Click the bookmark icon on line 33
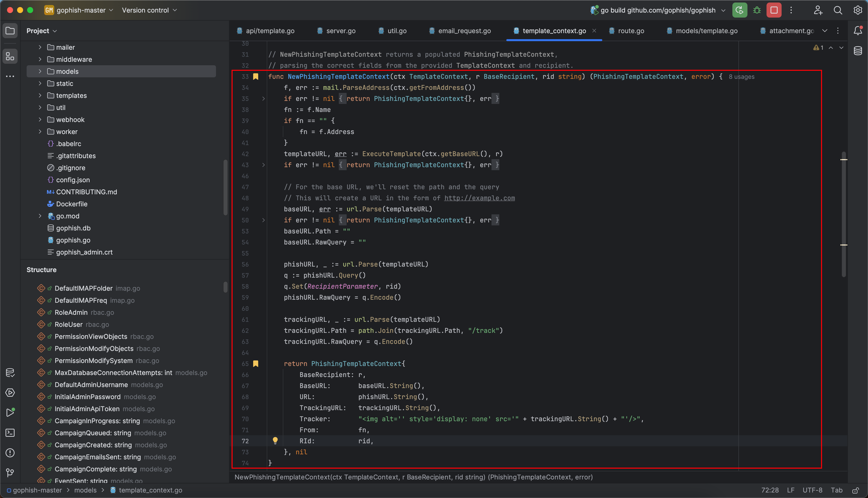This screenshot has height=498, width=868. coord(256,77)
